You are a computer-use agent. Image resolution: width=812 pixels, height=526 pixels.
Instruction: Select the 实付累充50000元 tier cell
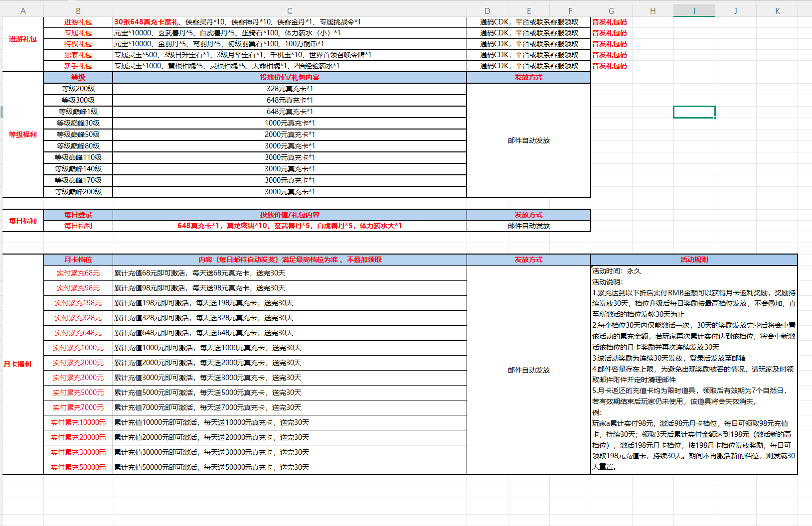(x=78, y=467)
